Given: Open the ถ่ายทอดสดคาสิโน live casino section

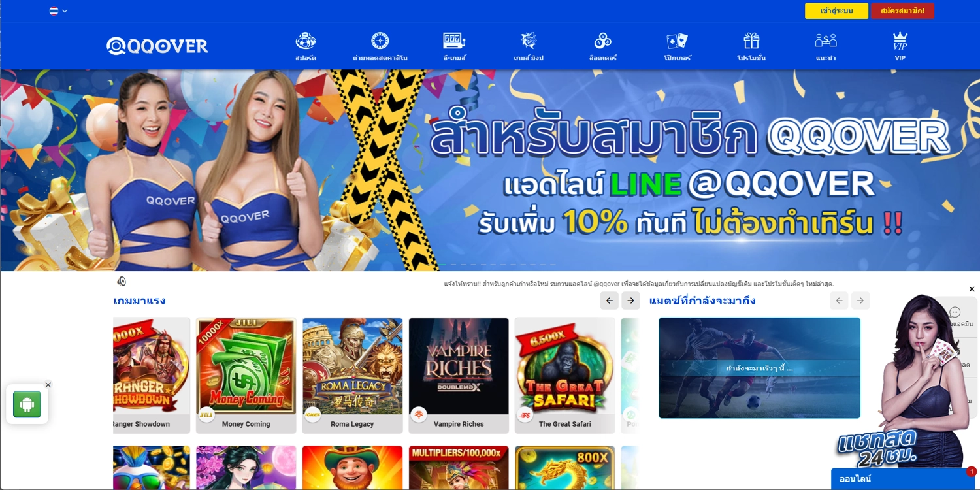Looking at the screenshot, I should [380, 46].
